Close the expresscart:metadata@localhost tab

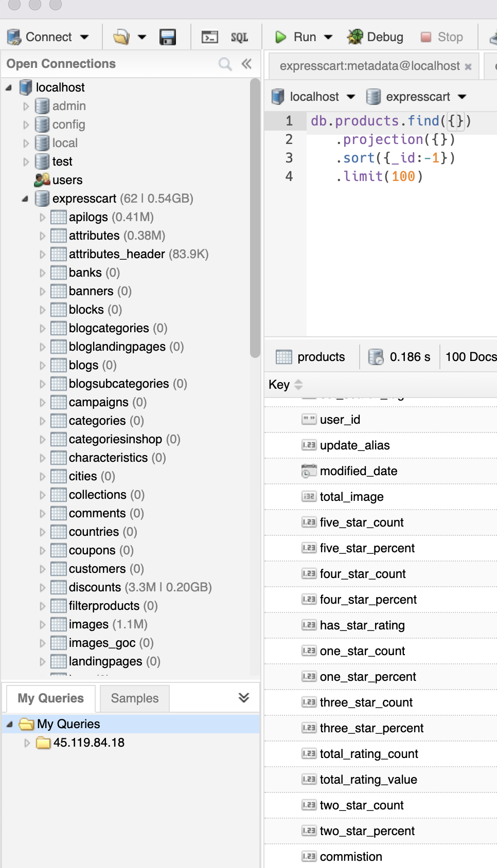(468, 66)
